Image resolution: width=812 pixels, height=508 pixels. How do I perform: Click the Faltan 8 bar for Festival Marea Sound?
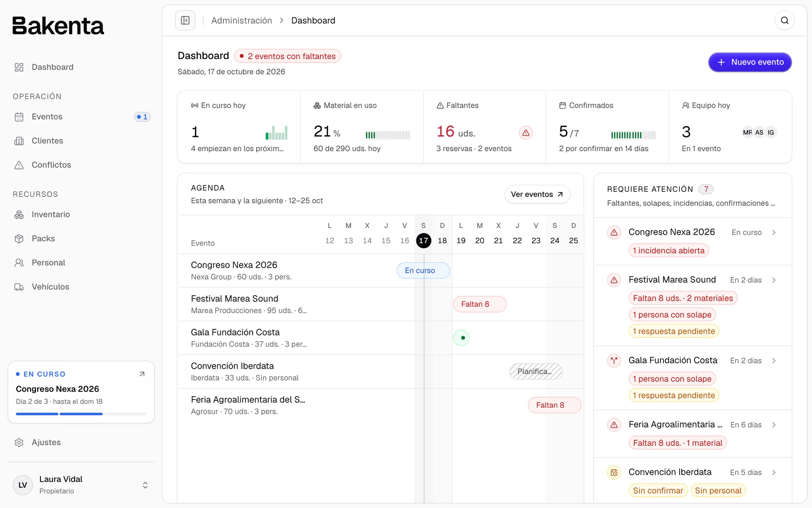point(480,304)
